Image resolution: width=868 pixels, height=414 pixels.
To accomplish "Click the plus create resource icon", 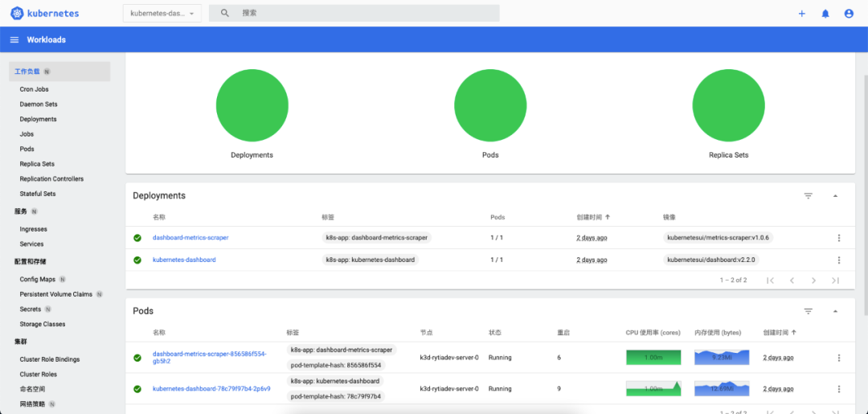I will coord(801,14).
